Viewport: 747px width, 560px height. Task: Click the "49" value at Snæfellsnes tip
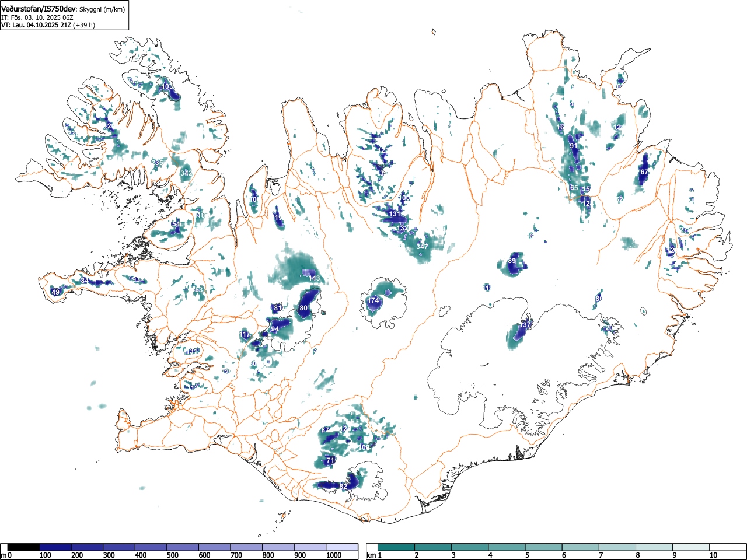pyautogui.click(x=55, y=292)
